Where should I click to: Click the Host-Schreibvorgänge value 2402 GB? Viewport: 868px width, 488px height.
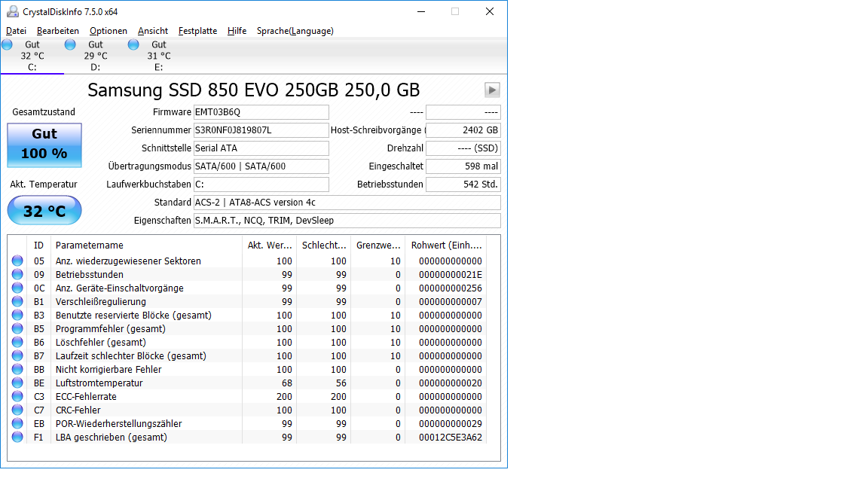click(x=463, y=130)
